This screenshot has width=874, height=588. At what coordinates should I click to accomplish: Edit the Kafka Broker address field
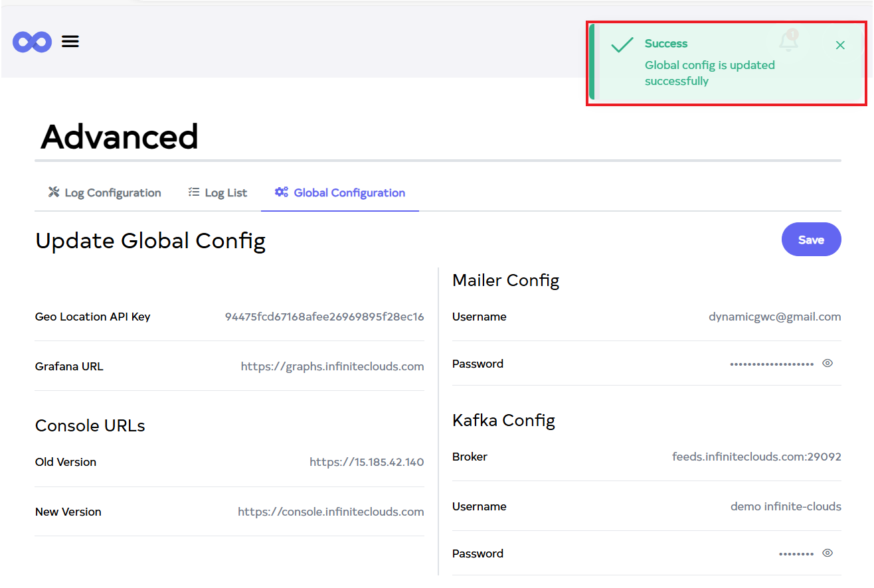(x=756, y=457)
